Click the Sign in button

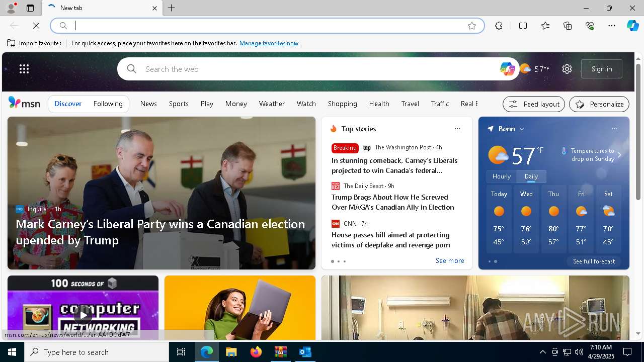pos(602,69)
